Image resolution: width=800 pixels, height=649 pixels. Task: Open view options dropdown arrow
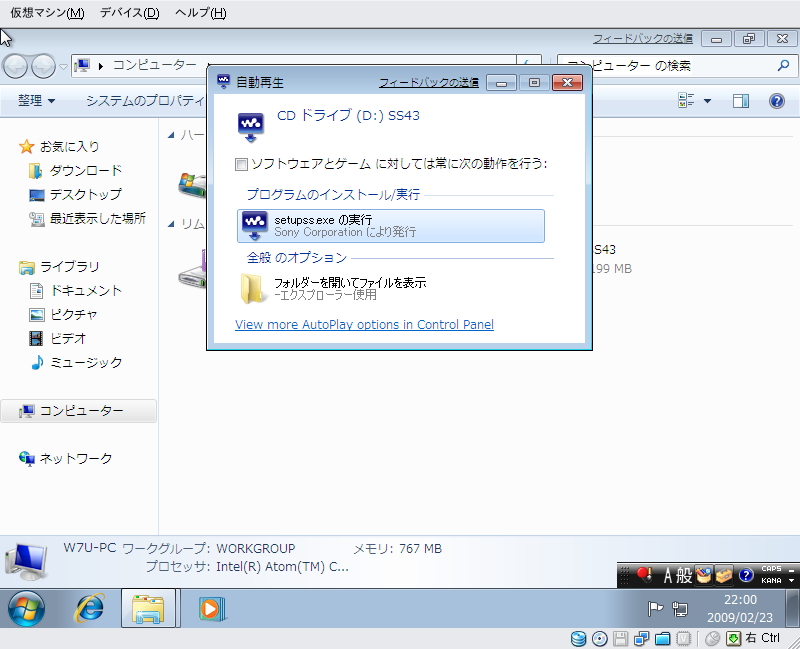(x=708, y=101)
